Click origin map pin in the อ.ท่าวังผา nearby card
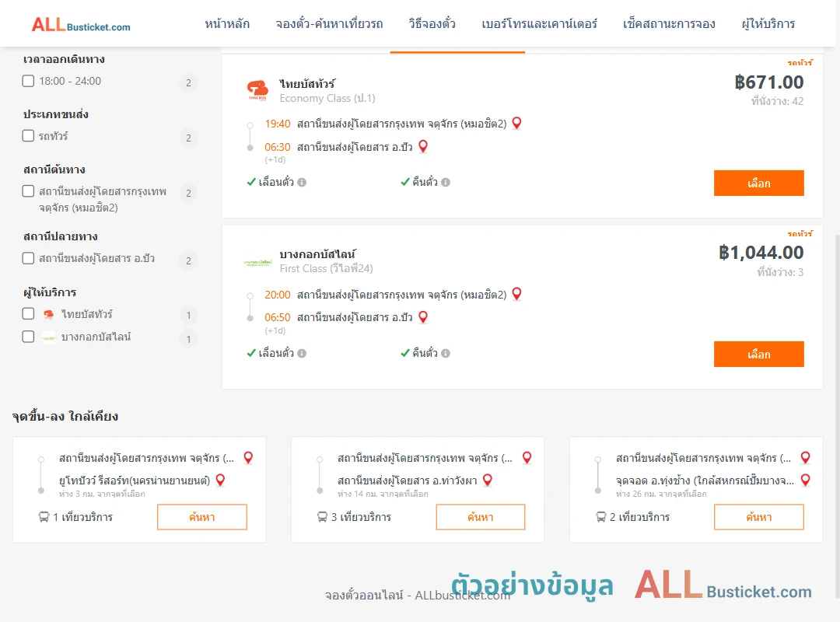This screenshot has width=840, height=622. tap(527, 457)
